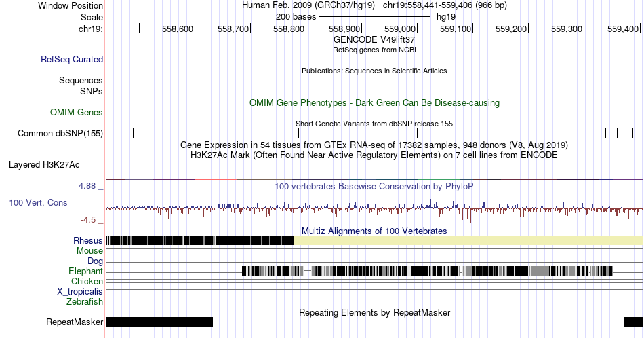Screen dimensions: 644x338
Task: Click the 559,100 ruler position
Action: point(456,29)
